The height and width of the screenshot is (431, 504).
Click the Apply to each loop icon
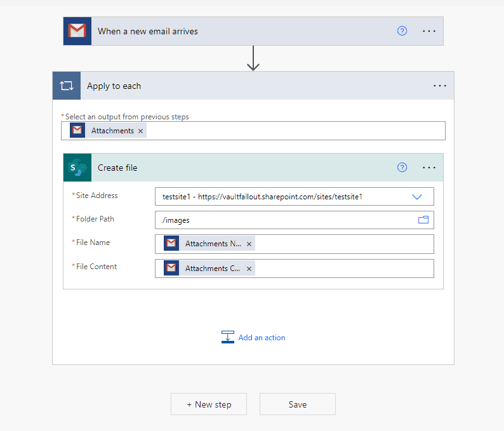(67, 86)
